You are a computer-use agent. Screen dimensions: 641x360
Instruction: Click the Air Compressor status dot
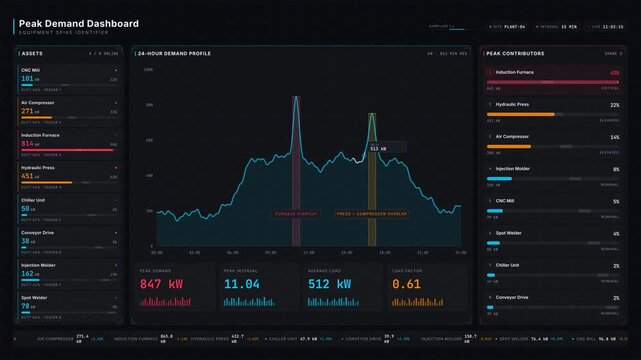coord(116,103)
